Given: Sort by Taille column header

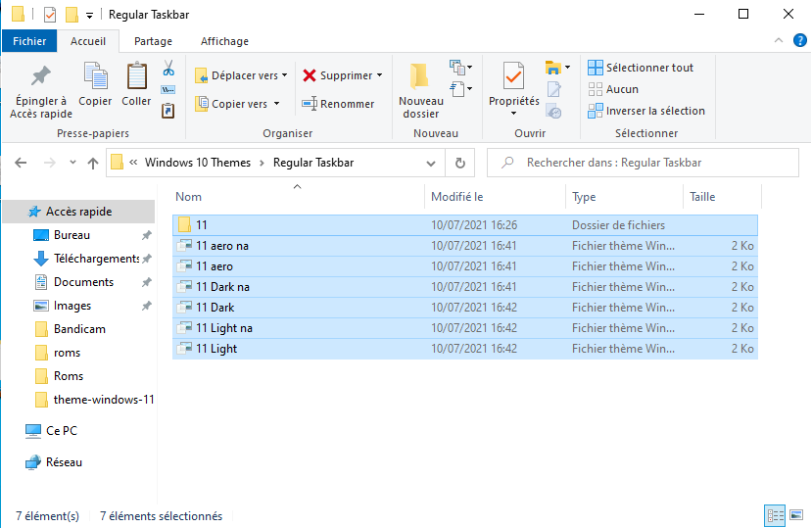Looking at the screenshot, I should [x=723, y=197].
